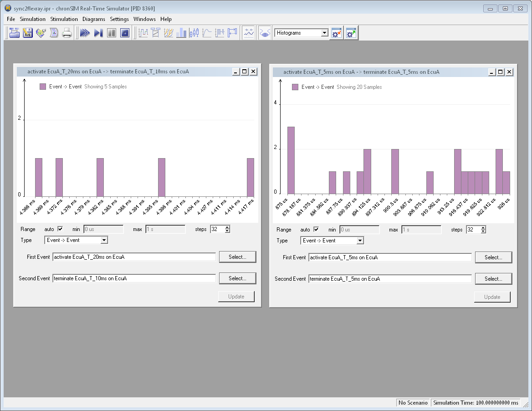532x411 pixels.
Task: Open the Stimulation menu
Action: 64,19
